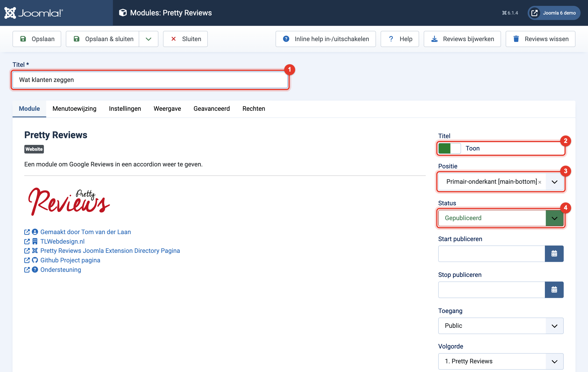
Task: Click the Ondersteuning support link
Action: 61,270
